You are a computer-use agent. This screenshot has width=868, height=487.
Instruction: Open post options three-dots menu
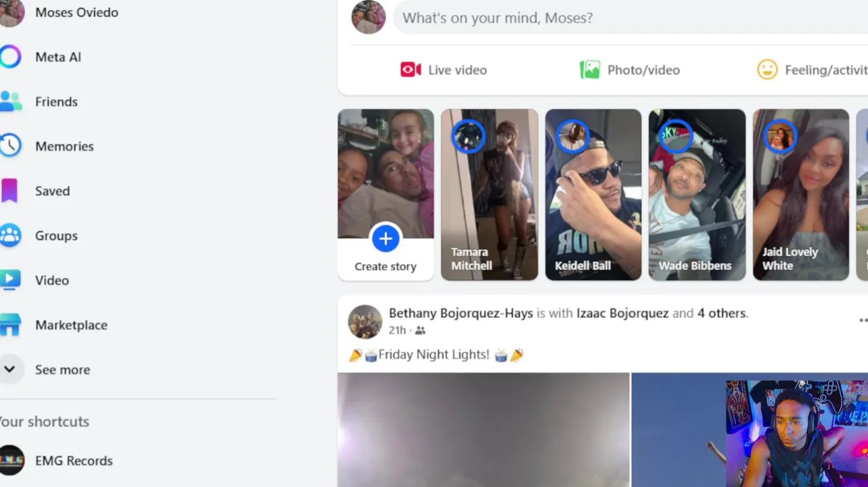click(863, 321)
